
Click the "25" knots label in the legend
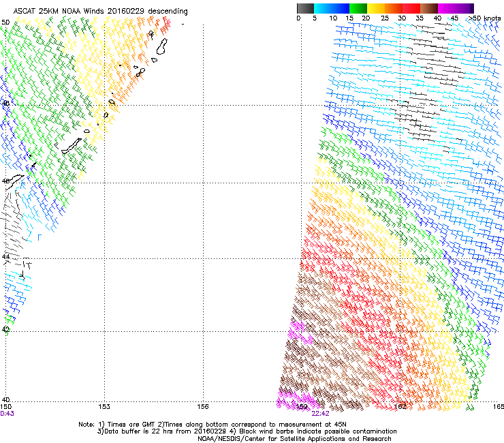point(385,18)
